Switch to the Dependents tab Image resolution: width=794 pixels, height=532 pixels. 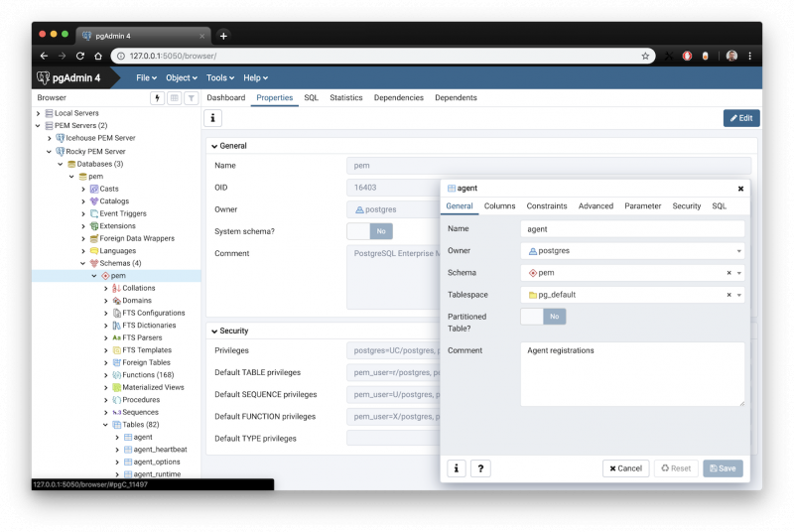pyautogui.click(x=456, y=97)
